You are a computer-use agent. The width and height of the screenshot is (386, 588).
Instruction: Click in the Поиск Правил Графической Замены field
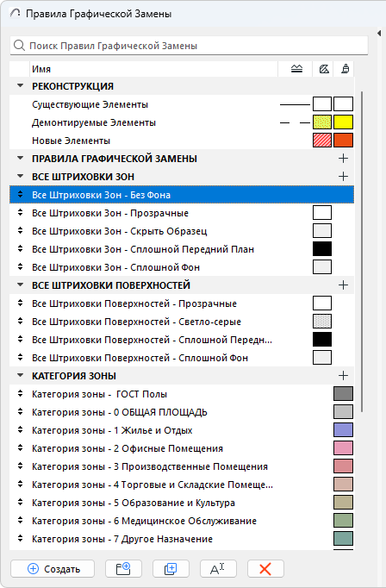[x=189, y=46]
